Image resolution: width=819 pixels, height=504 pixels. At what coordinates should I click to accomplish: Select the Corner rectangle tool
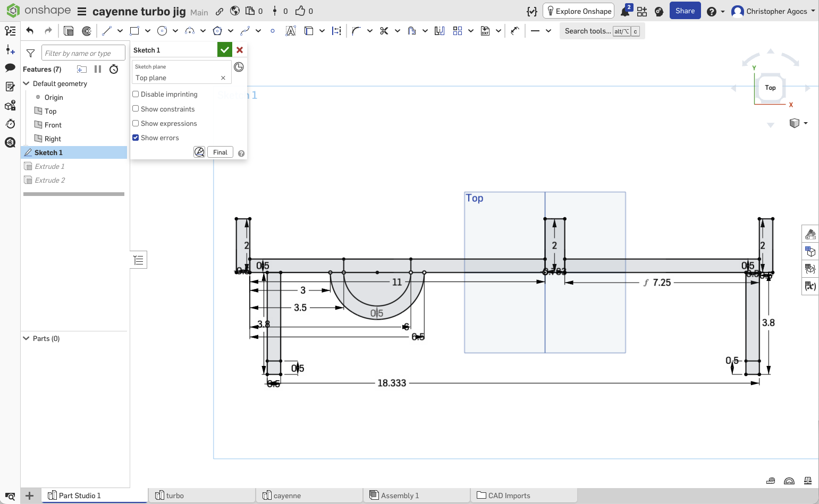[134, 31]
